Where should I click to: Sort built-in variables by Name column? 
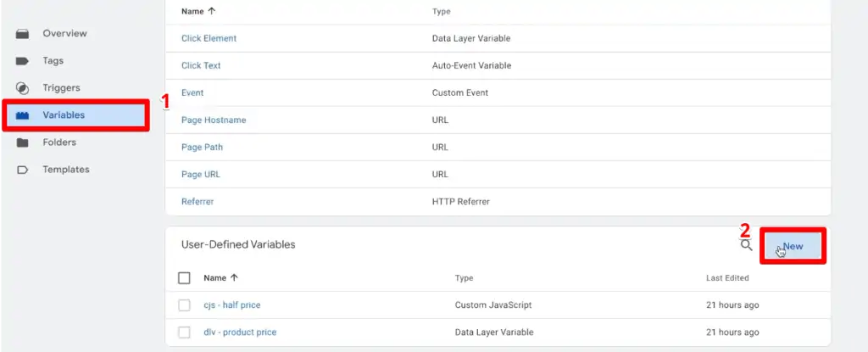click(x=198, y=11)
